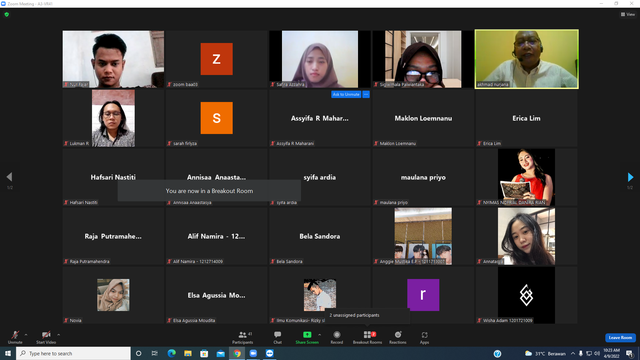Image resolution: width=640 pixels, height=360 pixels.
Task: Open the Zoom Apps panel
Action: click(424, 337)
